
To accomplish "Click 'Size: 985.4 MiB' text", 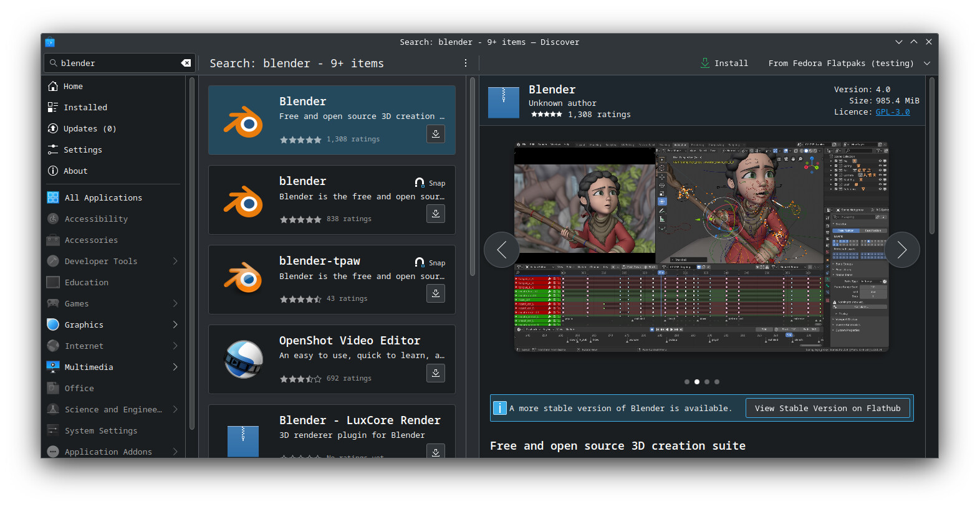I will tap(884, 101).
